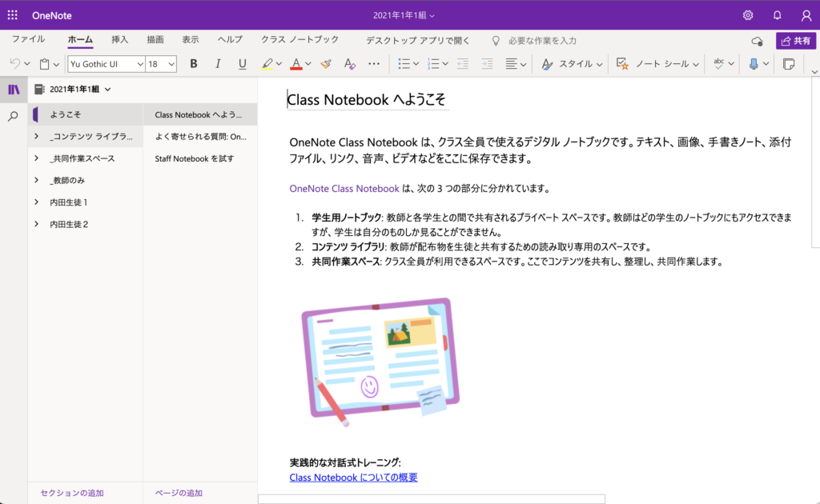Open the Class Notebook についての概要 link
The image size is (820, 504).
pyautogui.click(x=353, y=478)
